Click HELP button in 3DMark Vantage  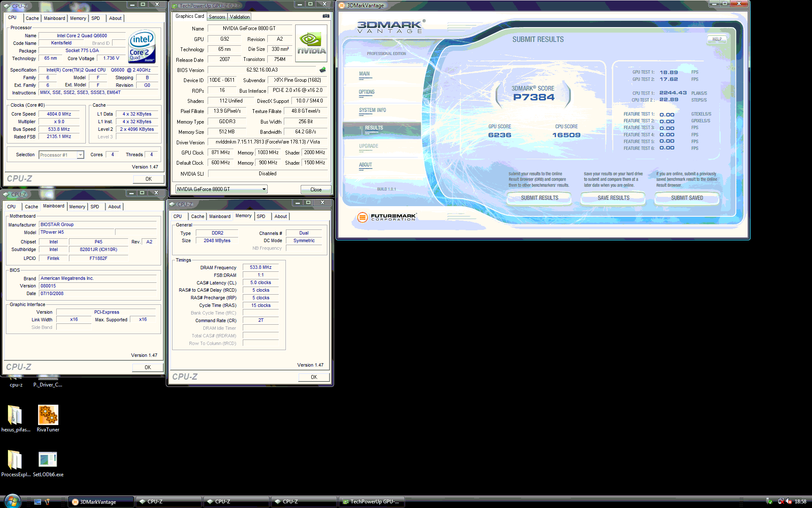pos(717,39)
